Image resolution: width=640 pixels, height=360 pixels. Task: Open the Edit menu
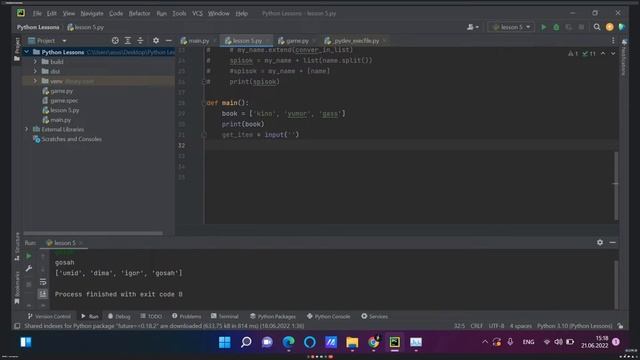tap(51, 13)
